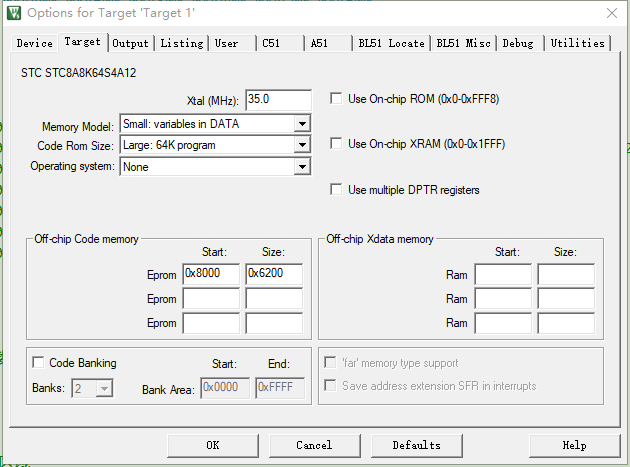Click the Cancel button

point(315,445)
